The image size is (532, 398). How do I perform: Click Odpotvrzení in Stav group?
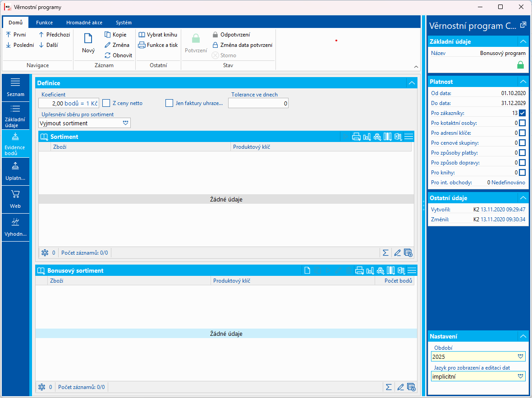(x=231, y=35)
